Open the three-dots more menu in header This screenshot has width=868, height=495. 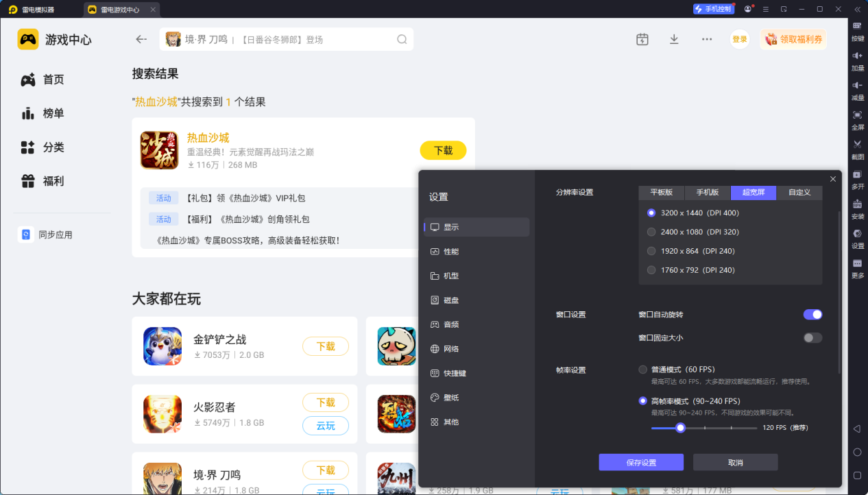(x=707, y=39)
